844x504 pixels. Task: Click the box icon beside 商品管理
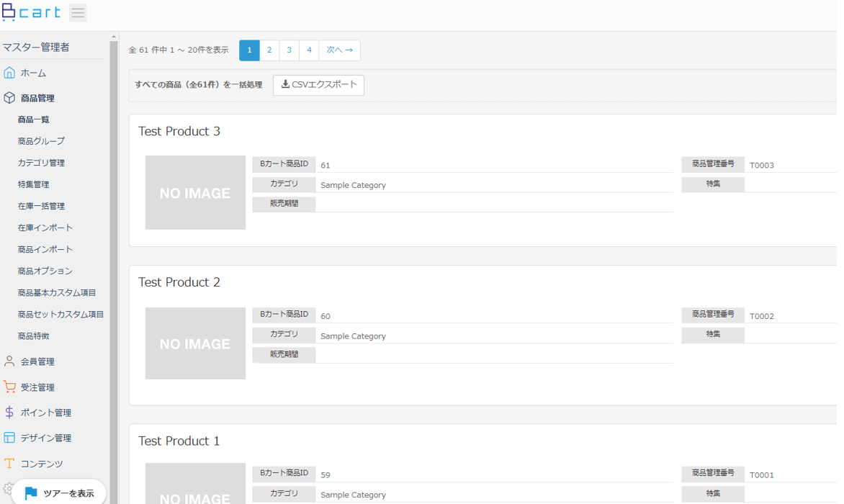(9, 98)
